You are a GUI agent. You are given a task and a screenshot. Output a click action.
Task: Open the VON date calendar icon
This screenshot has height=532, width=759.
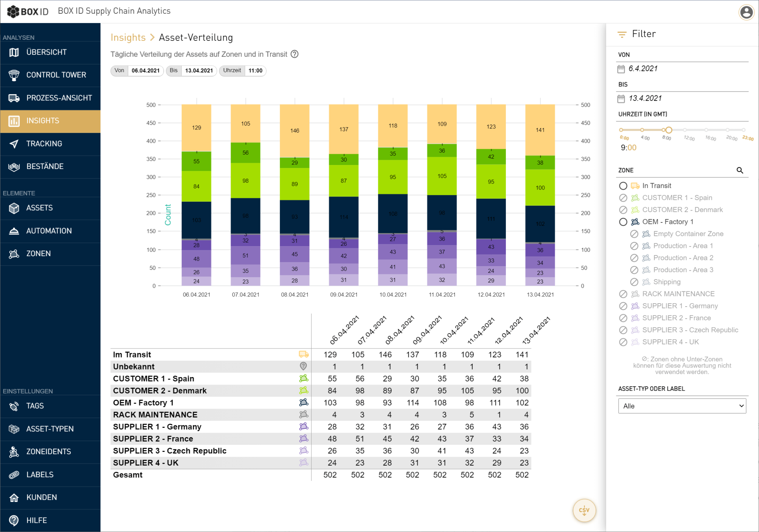[x=621, y=69]
